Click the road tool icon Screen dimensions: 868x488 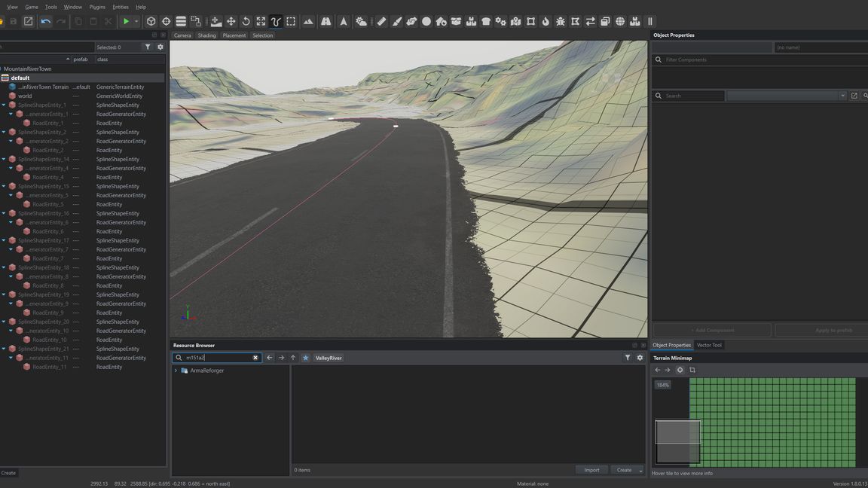point(326,22)
